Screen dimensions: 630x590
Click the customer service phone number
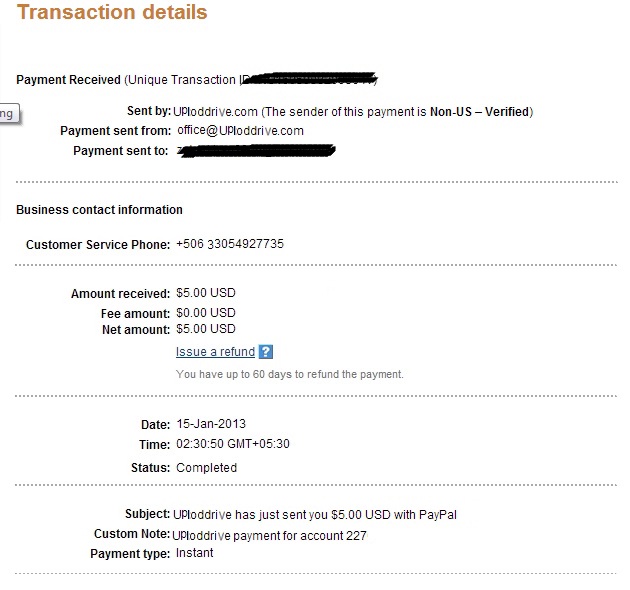(230, 244)
